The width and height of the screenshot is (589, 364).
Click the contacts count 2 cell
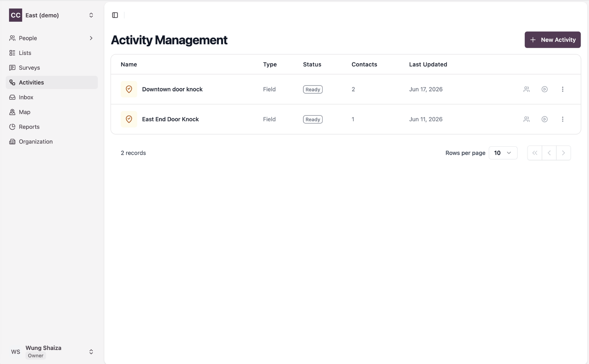click(353, 89)
